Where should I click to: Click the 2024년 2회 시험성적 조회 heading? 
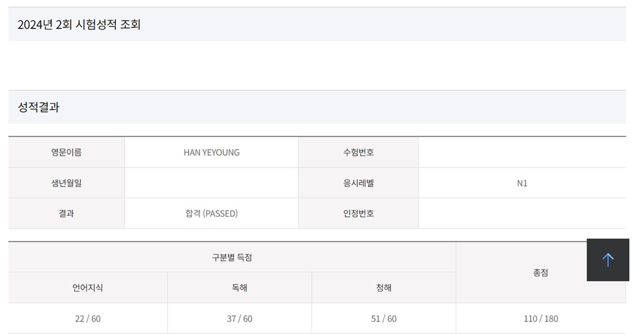[79, 25]
